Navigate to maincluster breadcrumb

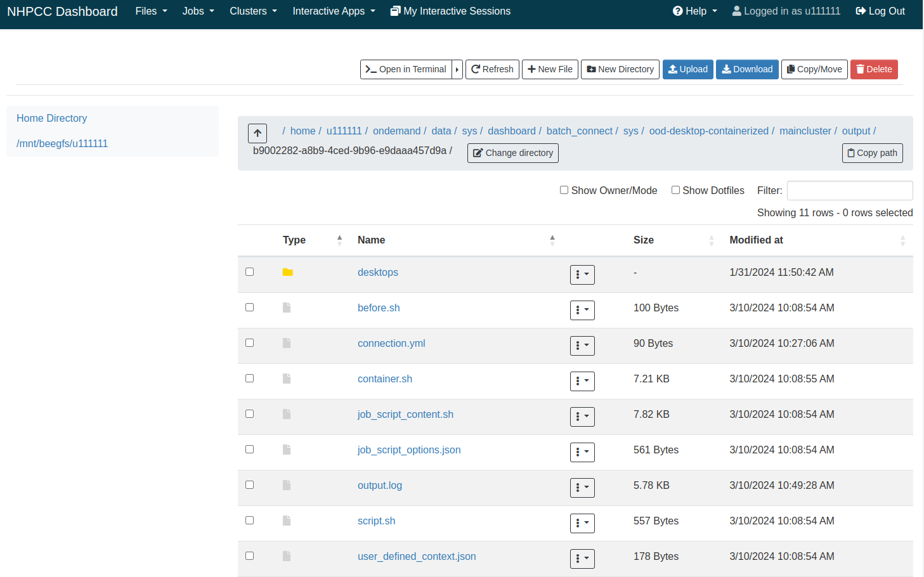(x=805, y=131)
